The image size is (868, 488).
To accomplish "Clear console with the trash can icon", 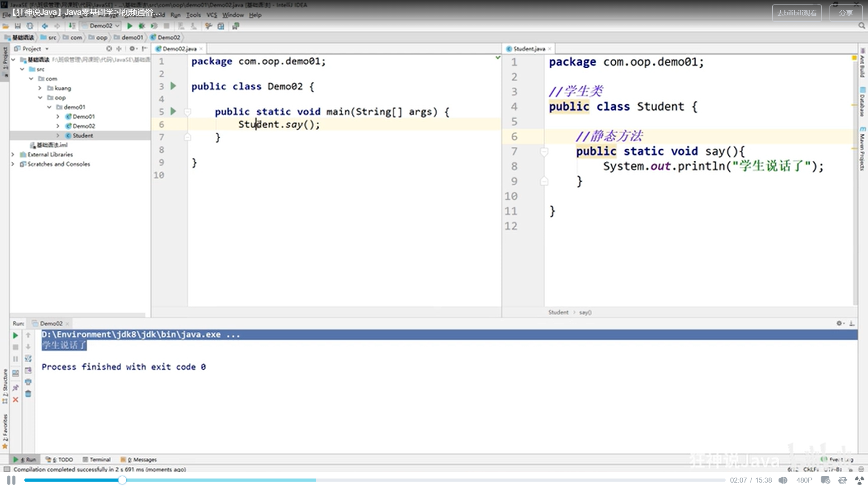I will click(28, 394).
